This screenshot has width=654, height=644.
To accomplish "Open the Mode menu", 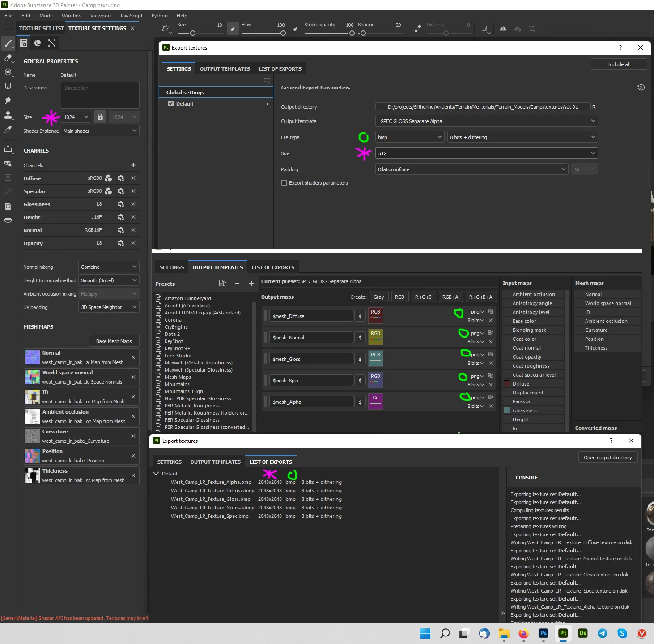I will [46, 16].
